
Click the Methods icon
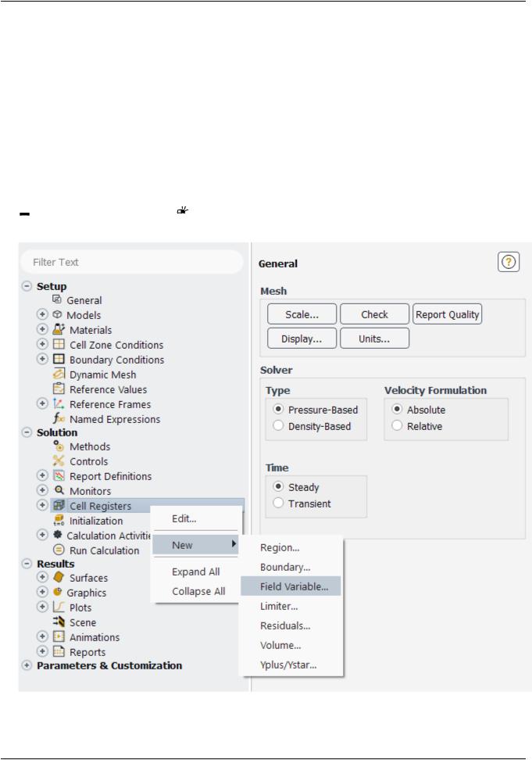pos(59,446)
